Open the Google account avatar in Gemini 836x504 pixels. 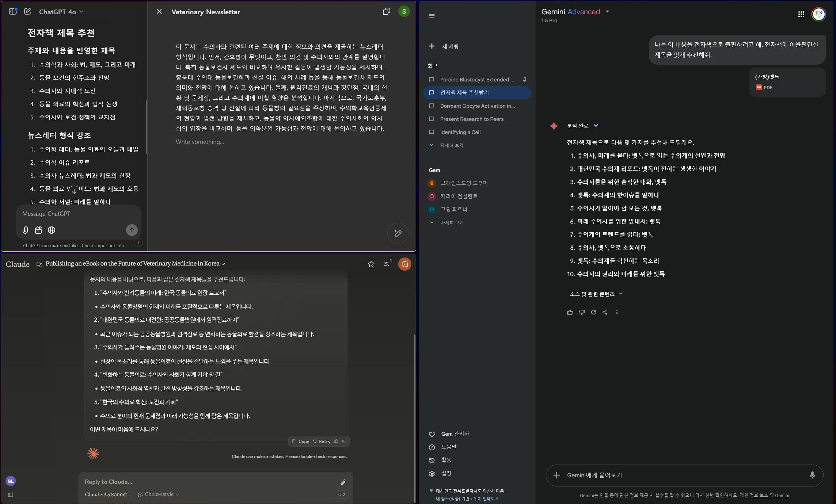[x=818, y=14]
